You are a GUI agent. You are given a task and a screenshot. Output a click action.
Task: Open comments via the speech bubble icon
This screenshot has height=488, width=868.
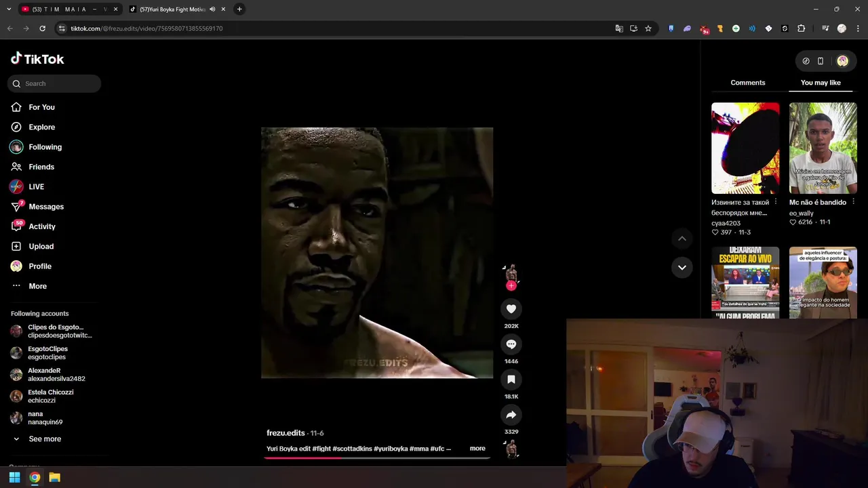click(x=511, y=344)
